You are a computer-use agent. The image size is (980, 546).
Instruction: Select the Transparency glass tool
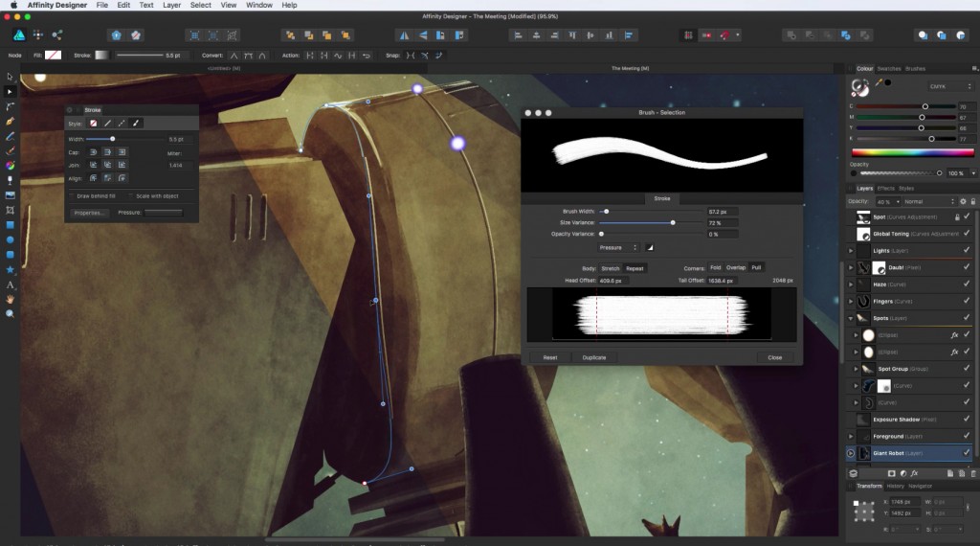(10, 180)
